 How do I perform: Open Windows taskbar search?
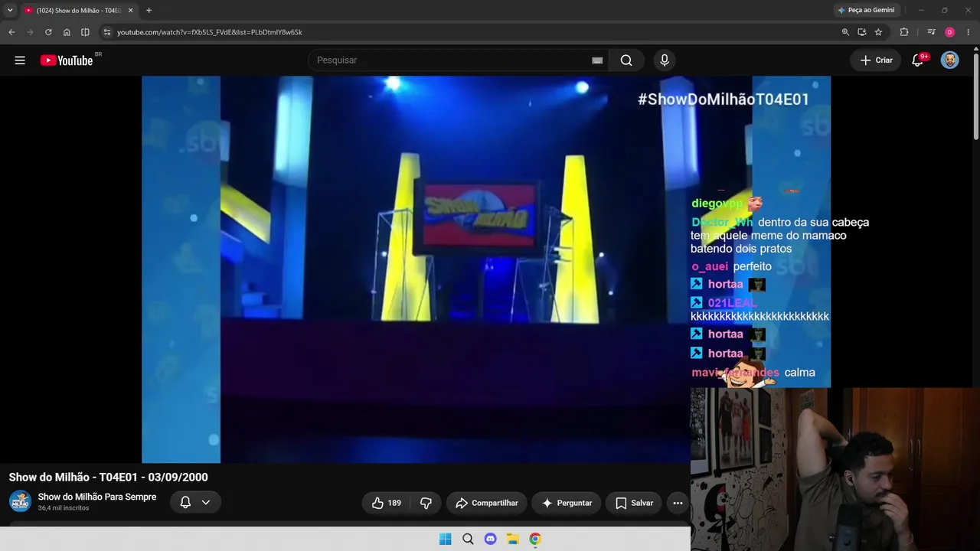pyautogui.click(x=468, y=539)
